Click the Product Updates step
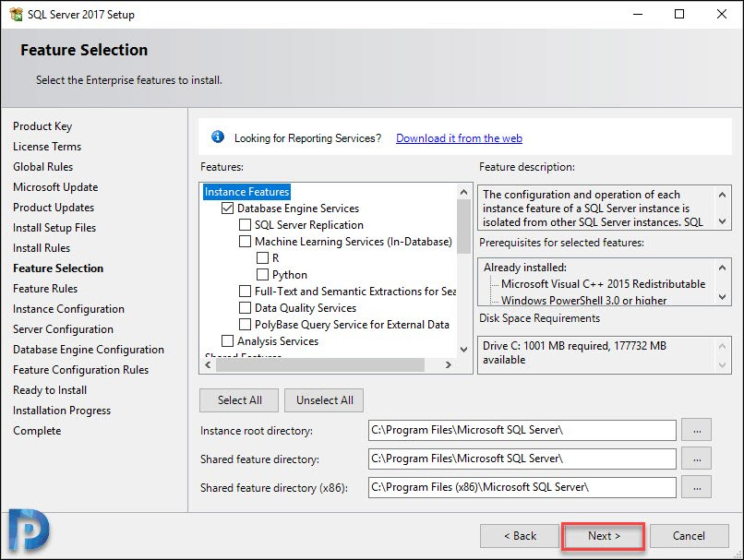The width and height of the screenshot is (744, 560). tap(54, 208)
